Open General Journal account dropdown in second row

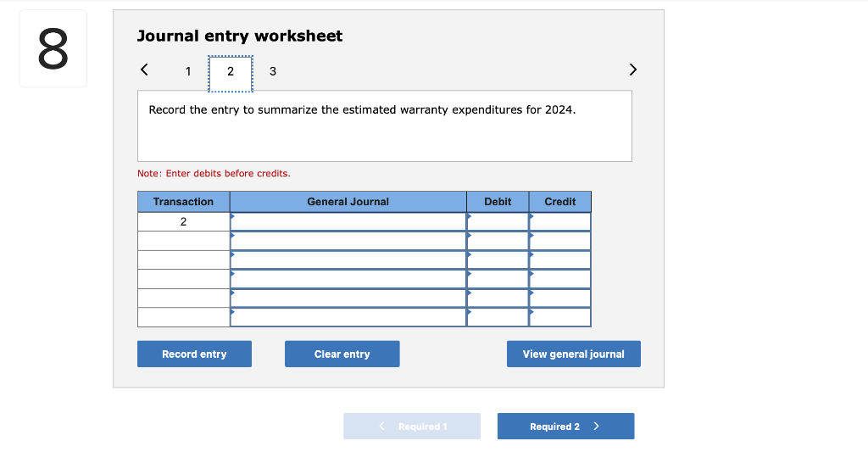tap(348, 241)
